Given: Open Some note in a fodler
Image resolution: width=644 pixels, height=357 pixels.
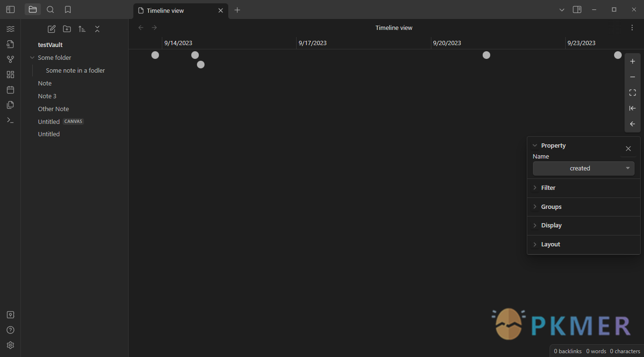Looking at the screenshot, I should coord(75,70).
